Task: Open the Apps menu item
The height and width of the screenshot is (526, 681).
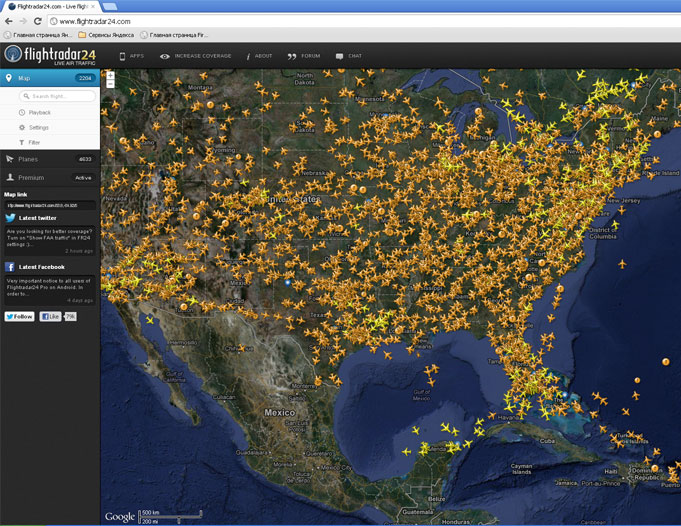Action: click(132, 56)
